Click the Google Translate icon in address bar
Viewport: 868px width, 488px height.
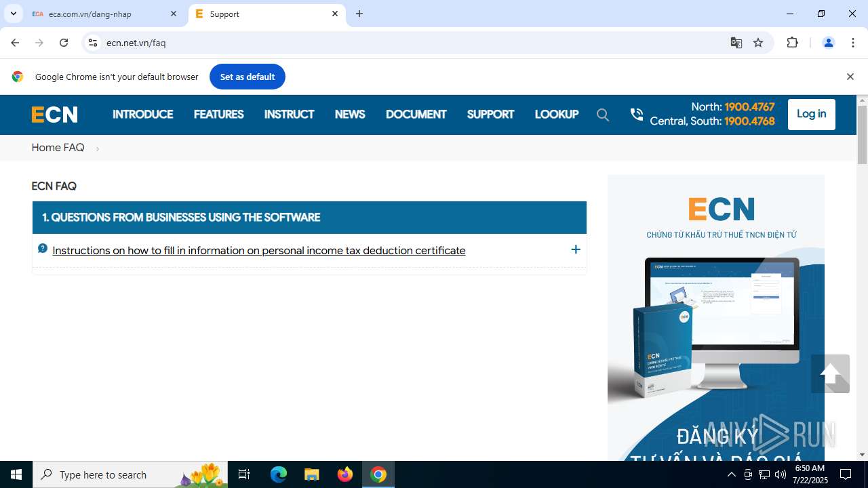coord(736,43)
